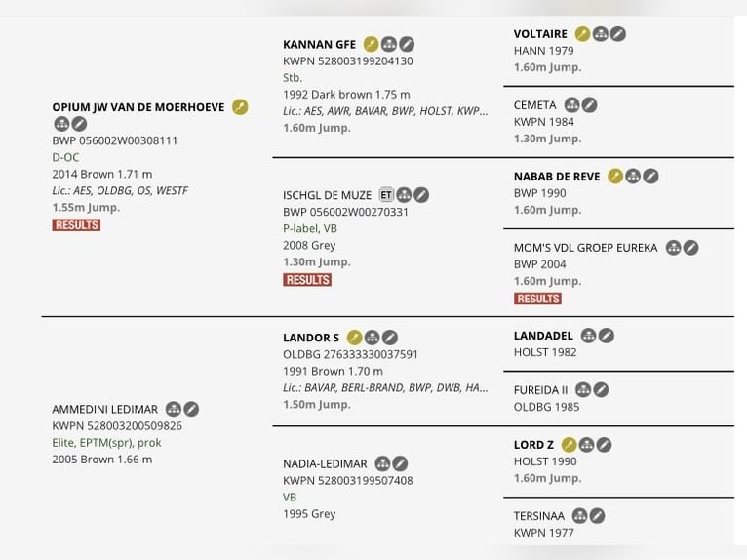Click the gray pencil edit icon next to Nabab de Reve

(650, 177)
